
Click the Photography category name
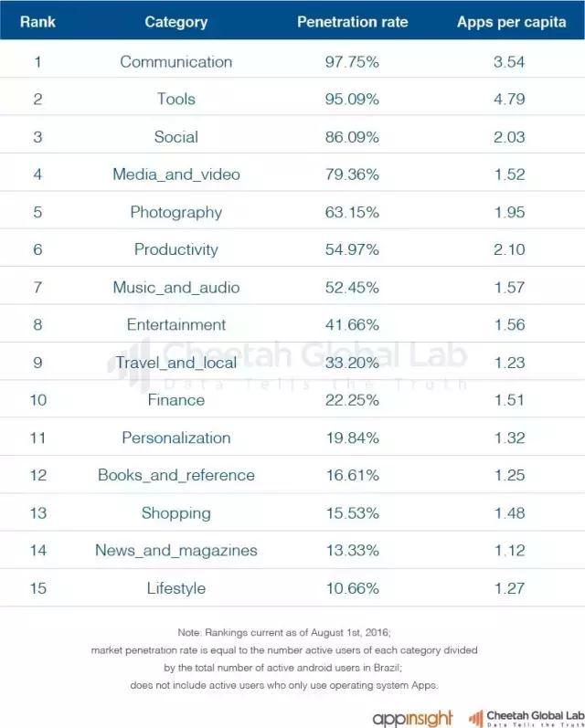click(x=176, y=212)
